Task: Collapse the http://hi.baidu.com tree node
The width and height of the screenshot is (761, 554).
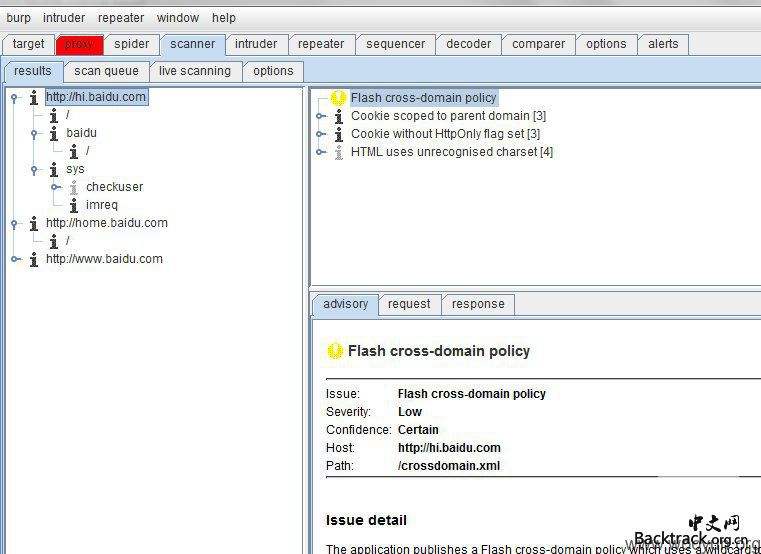Action: (x=15, y=98)
